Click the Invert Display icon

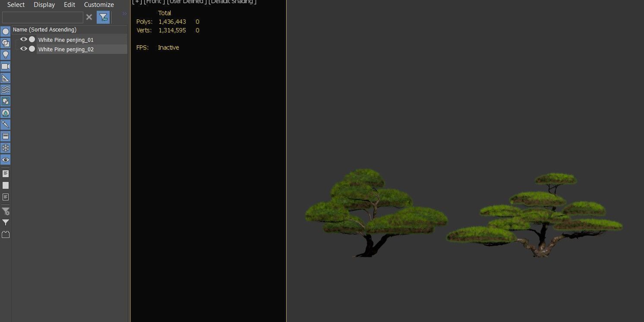6,197
